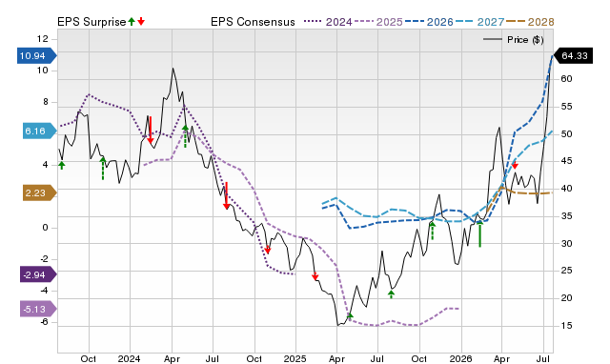Screen dimensions: 610x364
Task: Click the green surprise arrow with solid line in early 2026
Action: (479, 233)
